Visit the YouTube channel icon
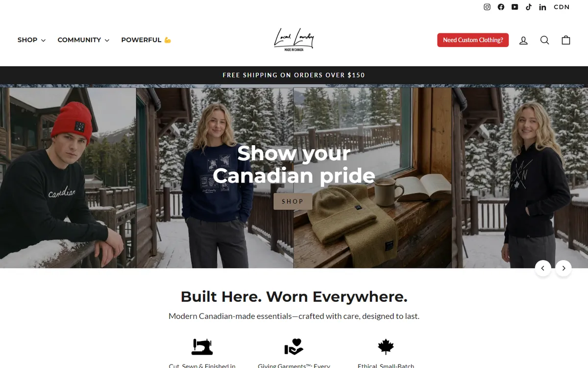This screenshot has width=588, height=368. click(514, 7)
